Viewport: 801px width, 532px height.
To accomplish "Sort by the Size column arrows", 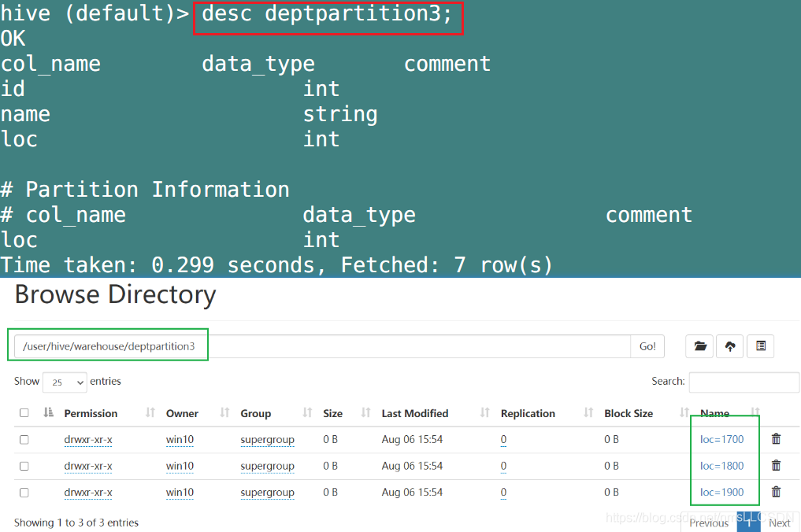I will [365, 412].
